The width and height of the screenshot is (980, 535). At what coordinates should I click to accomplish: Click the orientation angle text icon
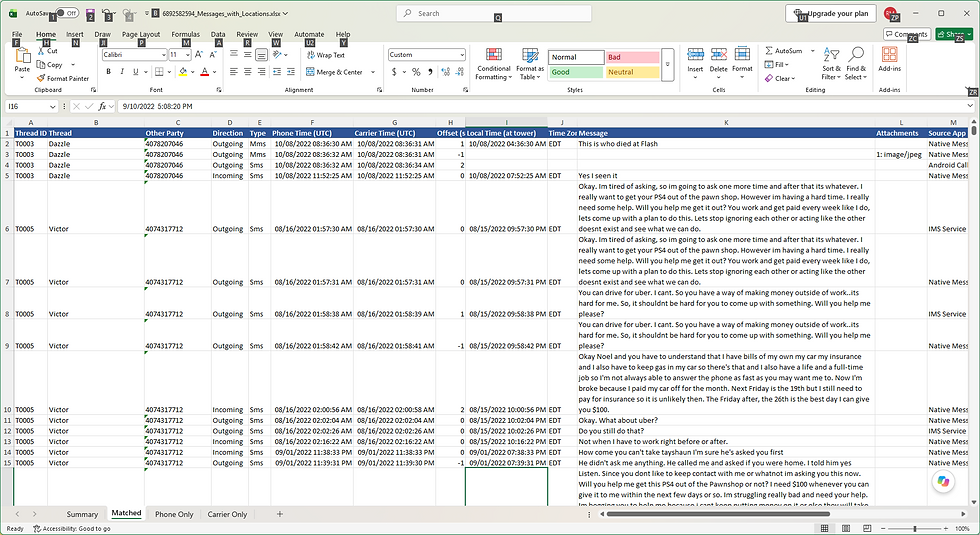(x=278, y=54)
